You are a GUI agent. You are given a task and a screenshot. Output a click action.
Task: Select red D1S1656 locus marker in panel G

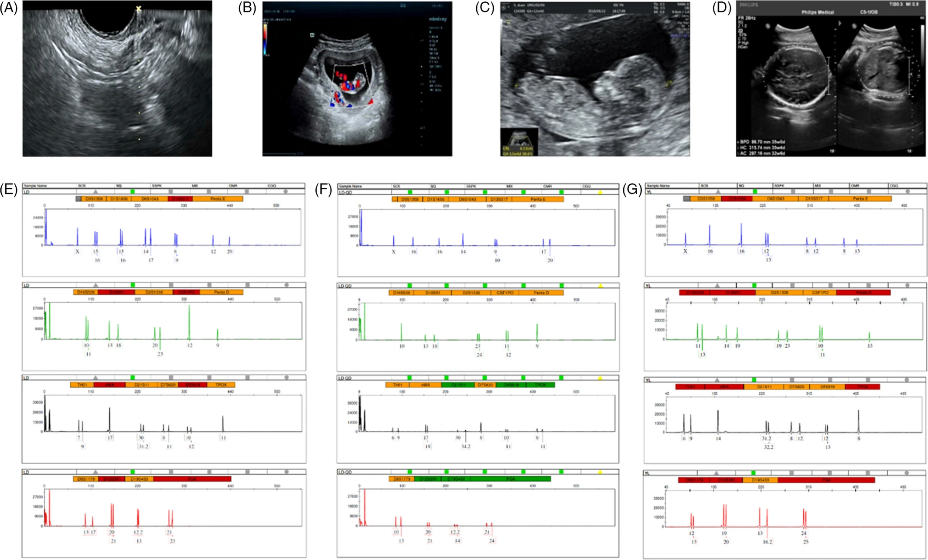pos(737,199)
